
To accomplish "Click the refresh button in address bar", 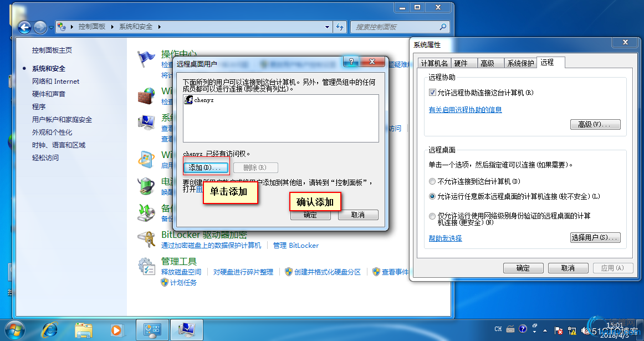I will 340,27.
